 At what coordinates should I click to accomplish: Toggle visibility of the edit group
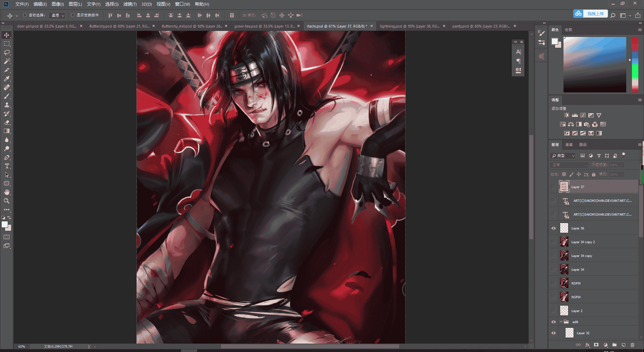553,322
